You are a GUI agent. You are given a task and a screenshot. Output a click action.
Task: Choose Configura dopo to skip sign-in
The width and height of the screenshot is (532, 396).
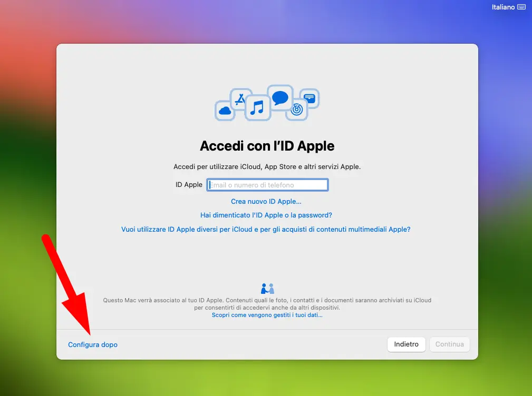pyautogui.click(x=93, y=344)
